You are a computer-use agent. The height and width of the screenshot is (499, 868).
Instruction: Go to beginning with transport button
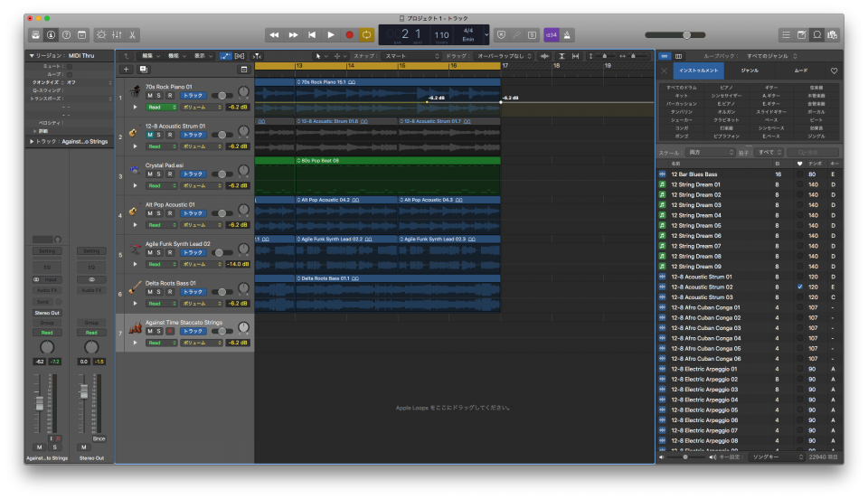(312, 35)
